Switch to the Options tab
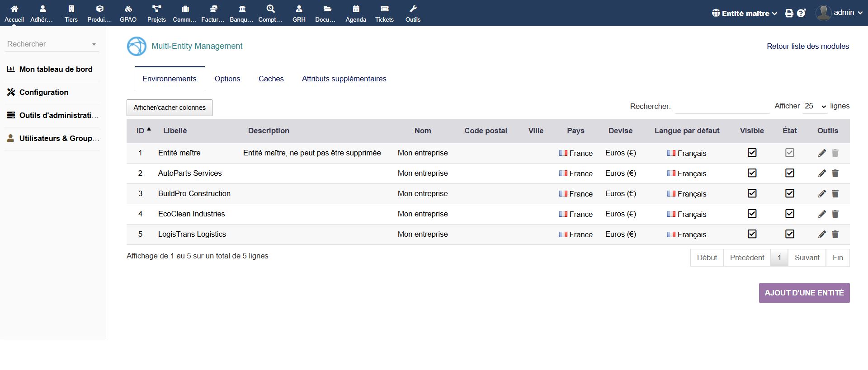This screenshot has height=370, width=868. coord(227,79)
